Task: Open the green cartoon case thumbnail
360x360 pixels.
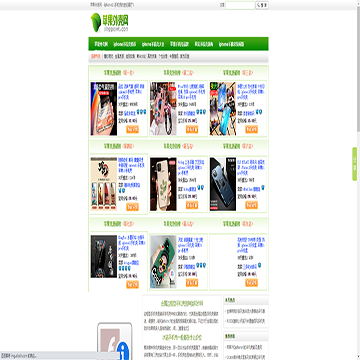Action: tap(163, 262)
